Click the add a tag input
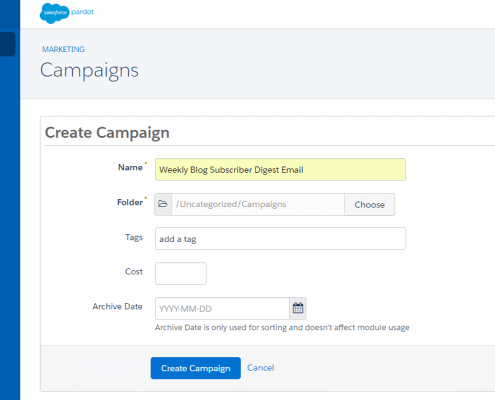The image size is (495, 400). point(280,239)
